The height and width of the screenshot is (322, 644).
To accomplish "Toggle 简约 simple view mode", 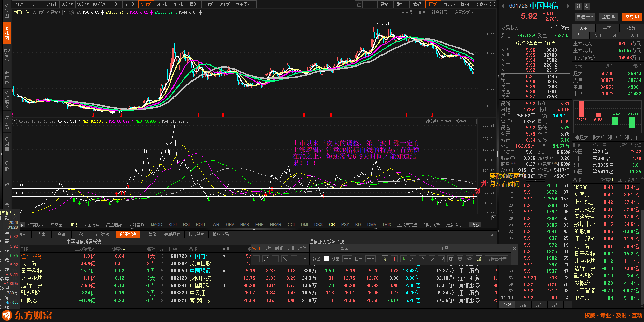I will pos(465,4).
